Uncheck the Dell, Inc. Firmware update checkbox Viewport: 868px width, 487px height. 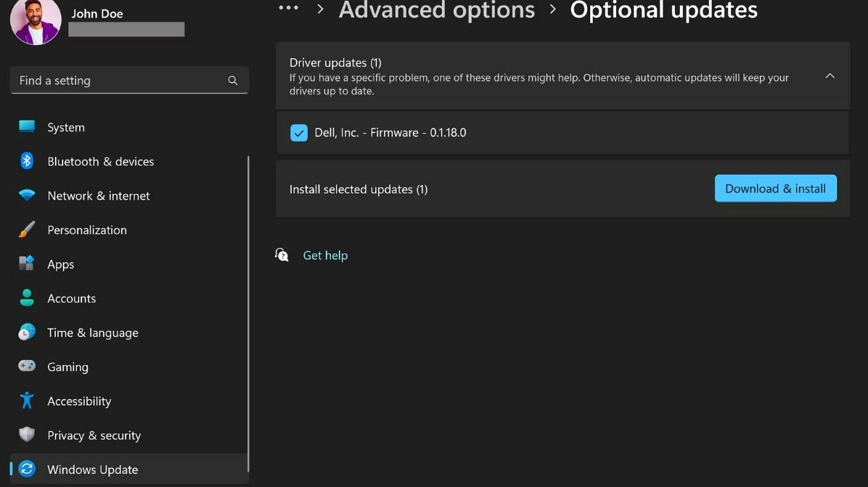pos(298,133)
